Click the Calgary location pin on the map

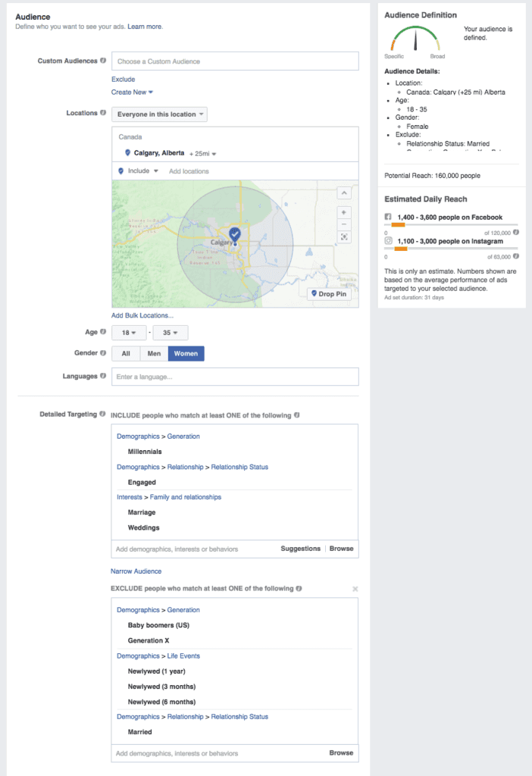[235, 234]
